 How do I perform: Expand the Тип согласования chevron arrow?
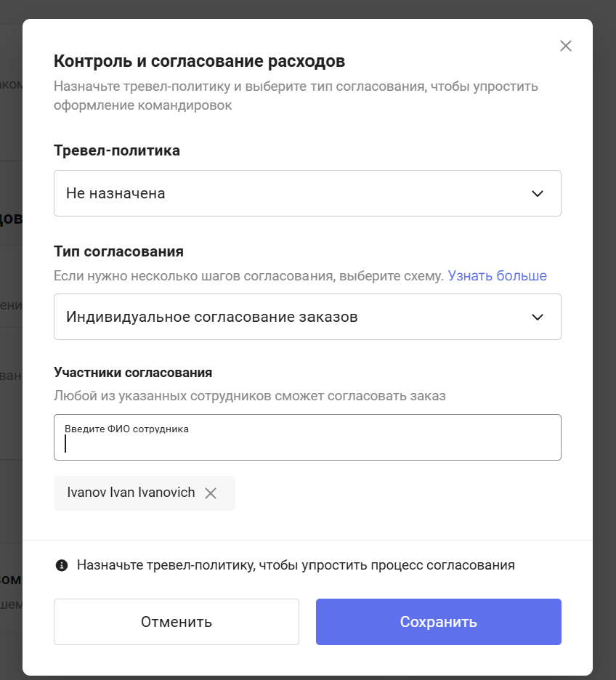tap(538, 317)
